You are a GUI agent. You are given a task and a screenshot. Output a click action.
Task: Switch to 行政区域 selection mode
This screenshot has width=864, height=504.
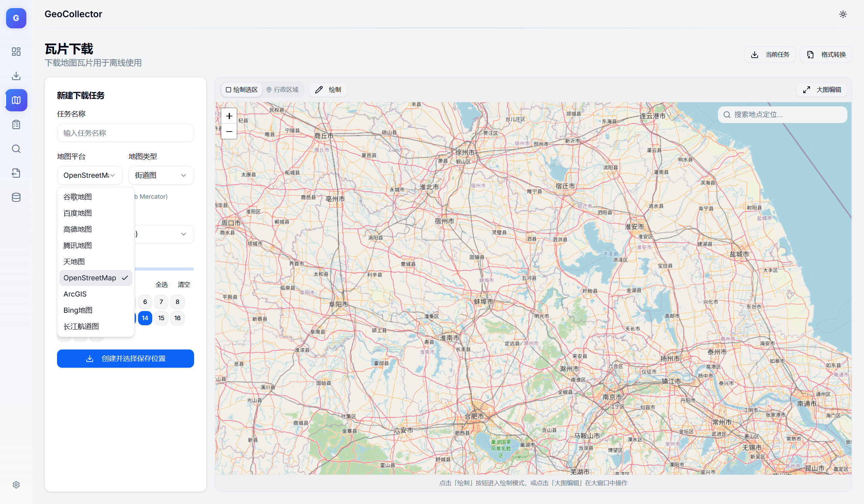click(283, 89)
